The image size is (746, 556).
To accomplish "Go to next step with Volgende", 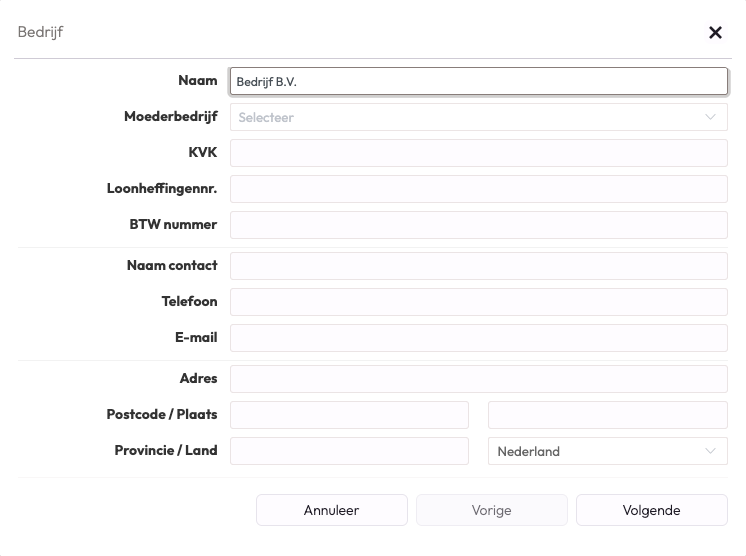I will [x=651, y=510].
